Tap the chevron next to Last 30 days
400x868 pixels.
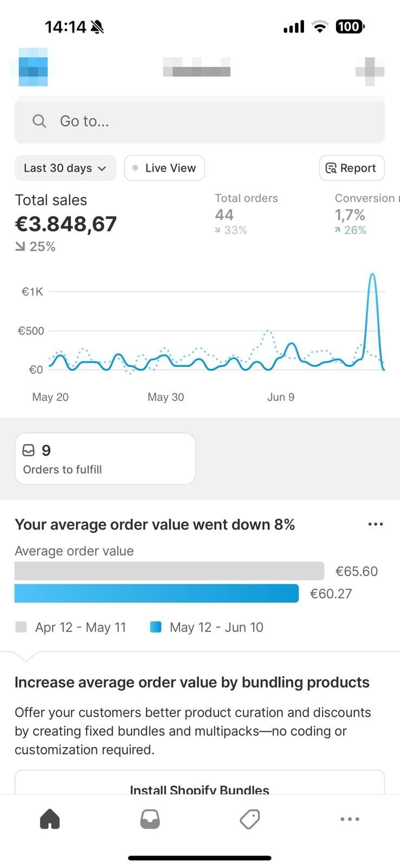tap(102, 169)
